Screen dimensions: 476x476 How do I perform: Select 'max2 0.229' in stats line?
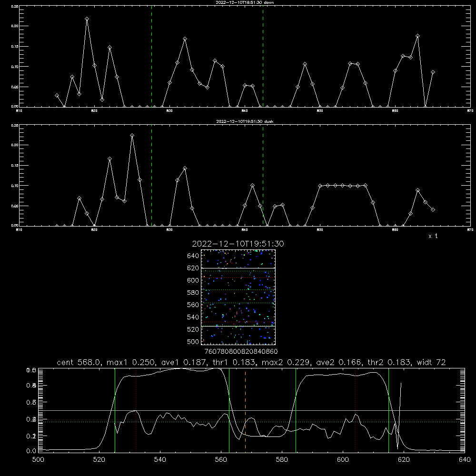coord(287,362)
